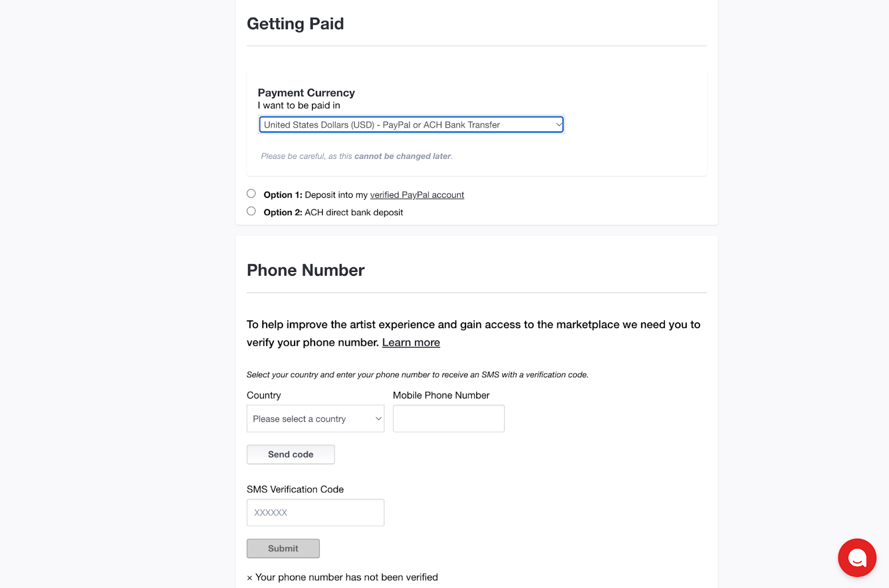Open the 'Learn more' link
The height and width of the screenshot is (588, 889).
(x=411, y=342)
